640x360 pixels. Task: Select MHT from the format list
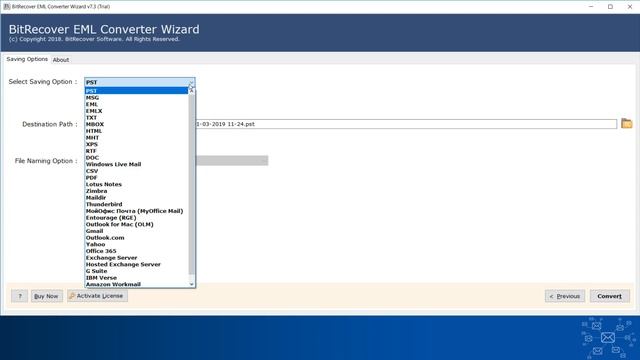coord(136,138)
